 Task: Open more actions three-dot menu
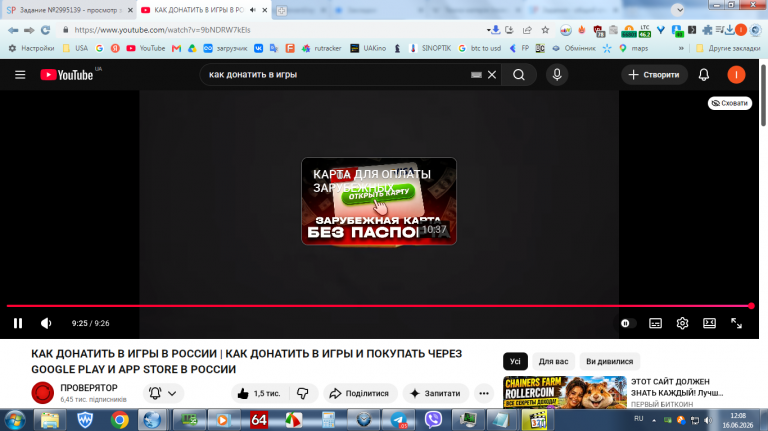[x=484, y=393]
